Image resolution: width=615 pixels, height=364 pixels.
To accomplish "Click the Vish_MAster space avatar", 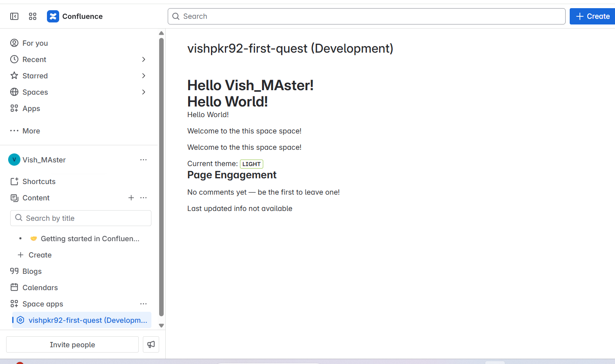I will coord(14,160).
